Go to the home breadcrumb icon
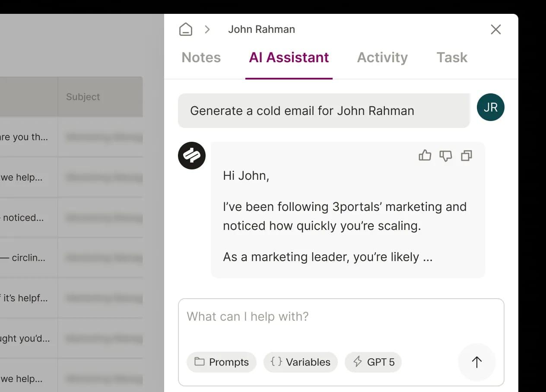 coord(186,29)
